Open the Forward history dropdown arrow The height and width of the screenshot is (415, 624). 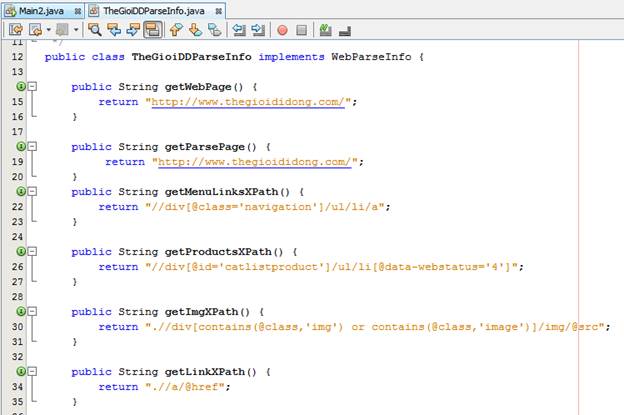coord(76,30)
